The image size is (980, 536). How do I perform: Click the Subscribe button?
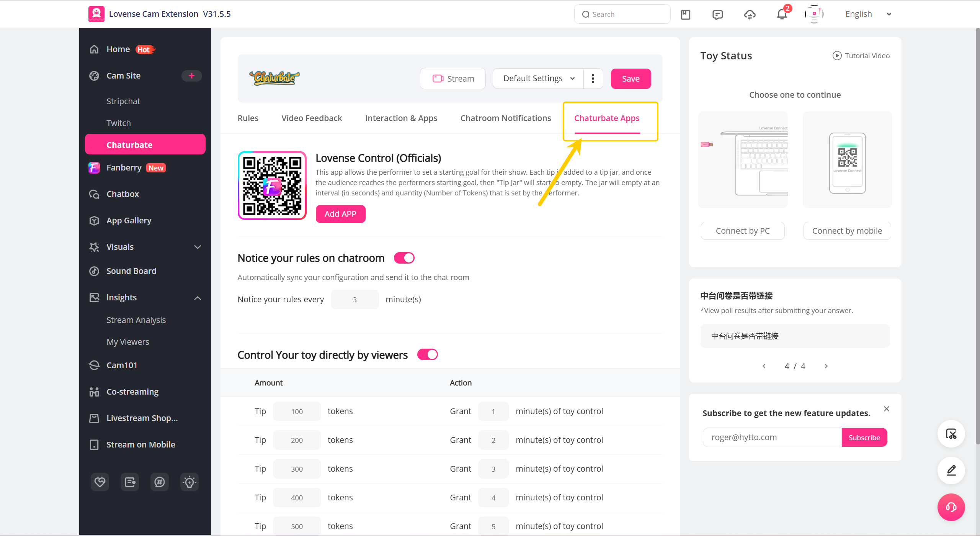click(x=864, y=438)
